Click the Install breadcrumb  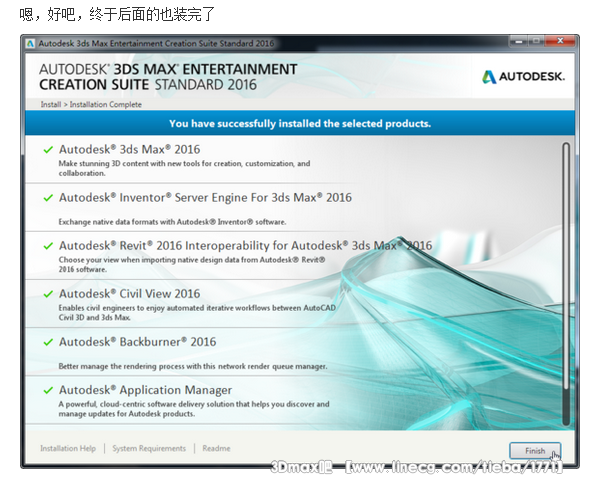point(51,104)
